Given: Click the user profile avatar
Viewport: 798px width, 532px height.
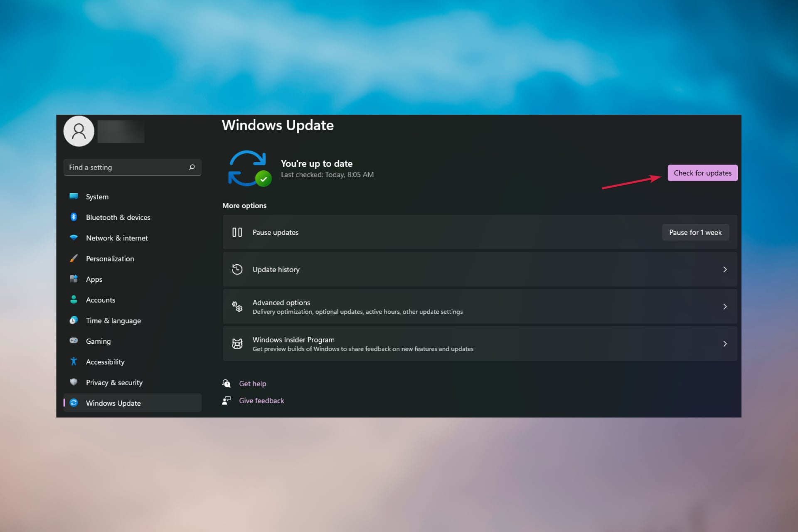Looking at the screenshot, I should pos(79,131).
